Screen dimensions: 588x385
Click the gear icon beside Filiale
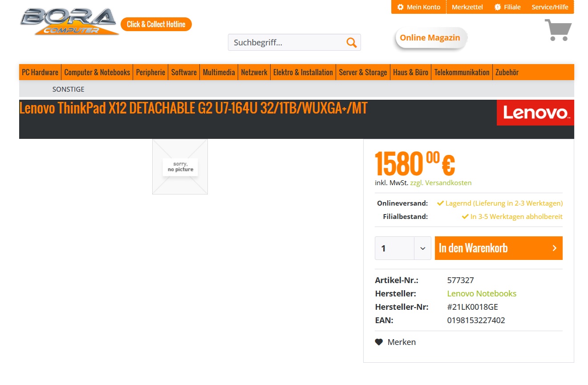498,7
